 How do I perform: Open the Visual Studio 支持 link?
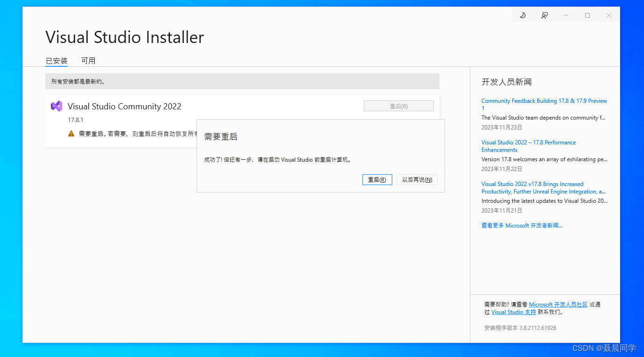click(x=513, y=312)
